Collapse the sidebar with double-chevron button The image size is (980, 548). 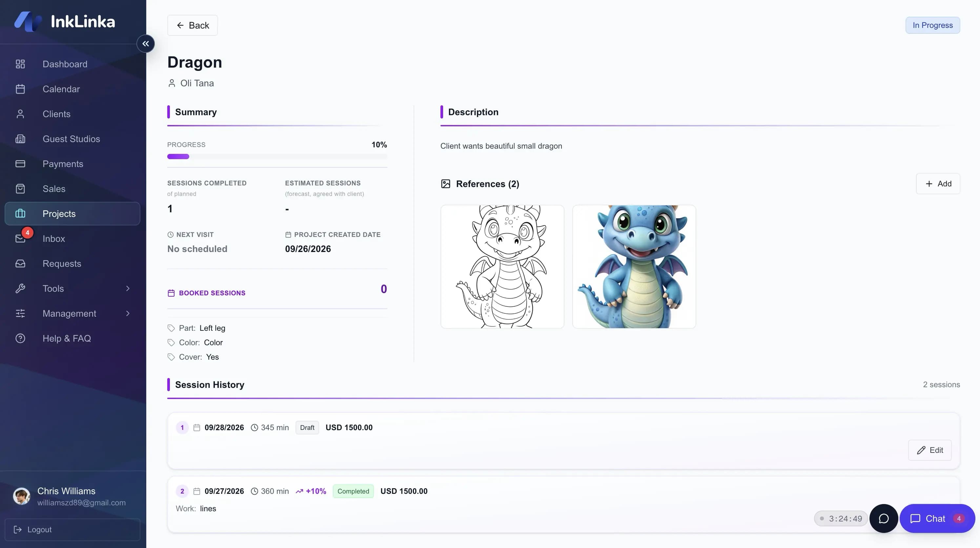coord(146,44)
